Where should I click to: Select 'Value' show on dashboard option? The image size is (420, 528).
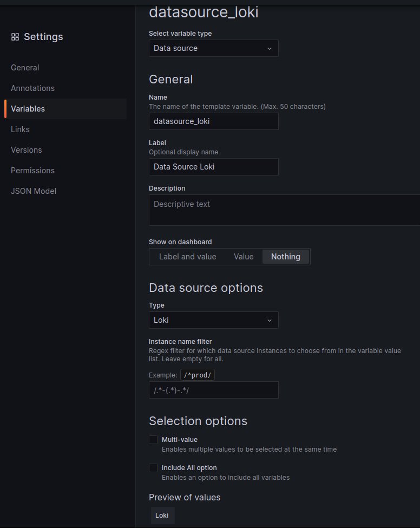[x=244, y=257]
